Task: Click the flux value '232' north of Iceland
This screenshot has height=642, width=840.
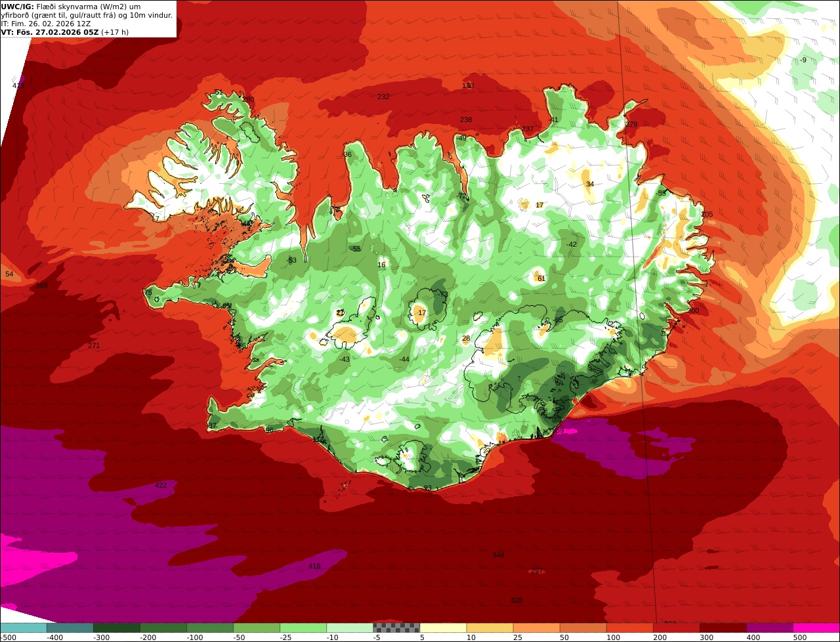Action: point(383,97)
